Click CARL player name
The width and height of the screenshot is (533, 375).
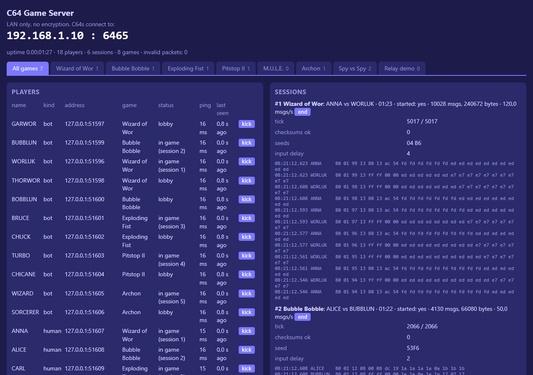(18, 369)
